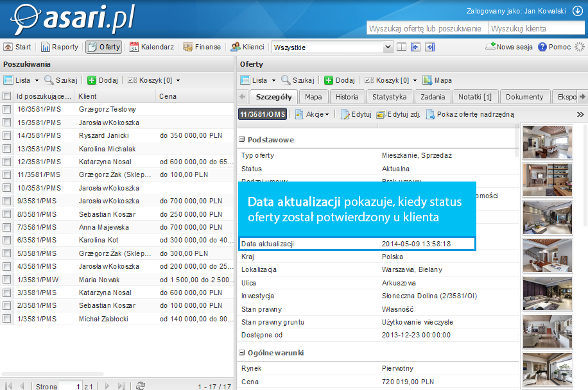588x390 pixels.
Task: Click Edytuj to edit the offer
Action: pyautogui.click(x=356, y=114)
